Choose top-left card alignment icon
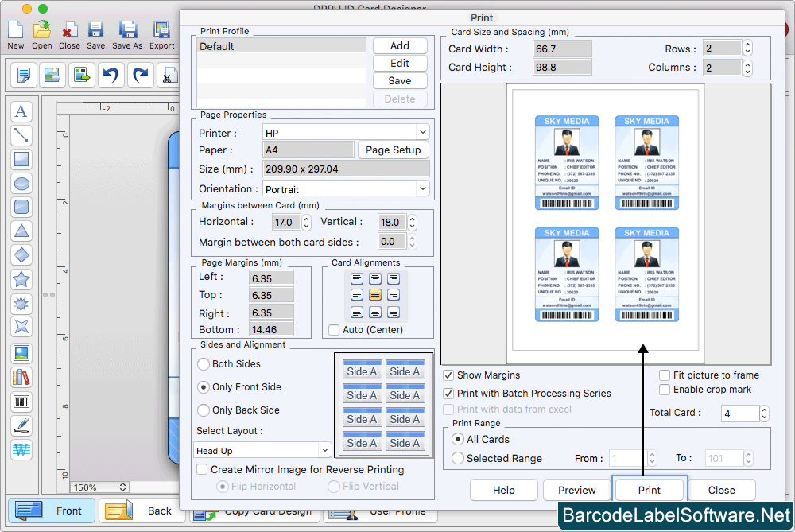 357,278
